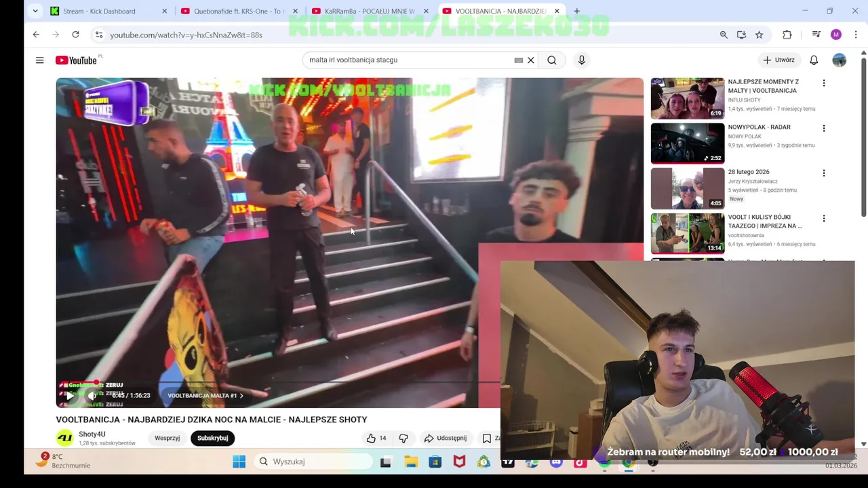
Task: Open the browser zoom indicator
Action: point(724,35)
